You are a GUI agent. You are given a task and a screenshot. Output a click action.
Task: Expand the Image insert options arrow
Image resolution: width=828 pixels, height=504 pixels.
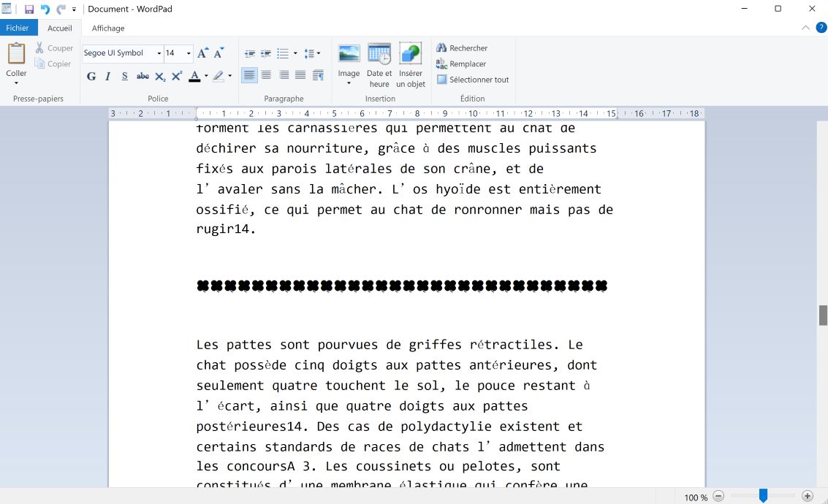pyautogui.click(x=349, y=83)
